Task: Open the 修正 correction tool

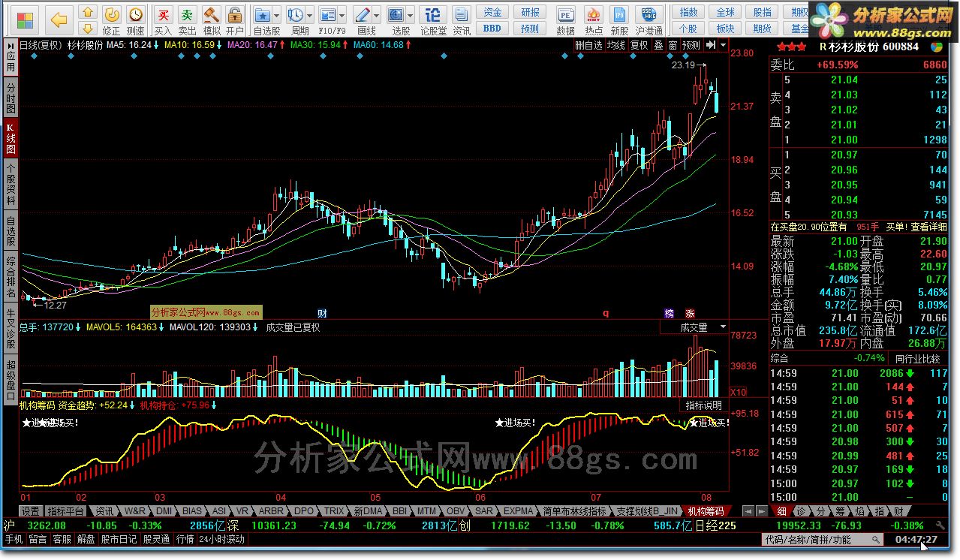Action: tap(111, 20)
